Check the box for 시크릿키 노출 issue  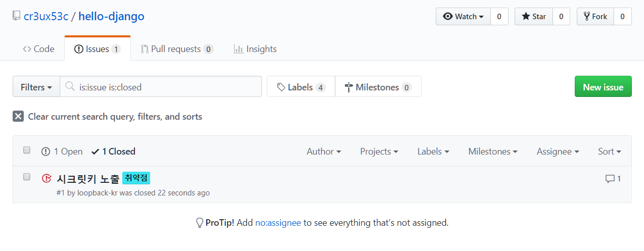[27, 177]
